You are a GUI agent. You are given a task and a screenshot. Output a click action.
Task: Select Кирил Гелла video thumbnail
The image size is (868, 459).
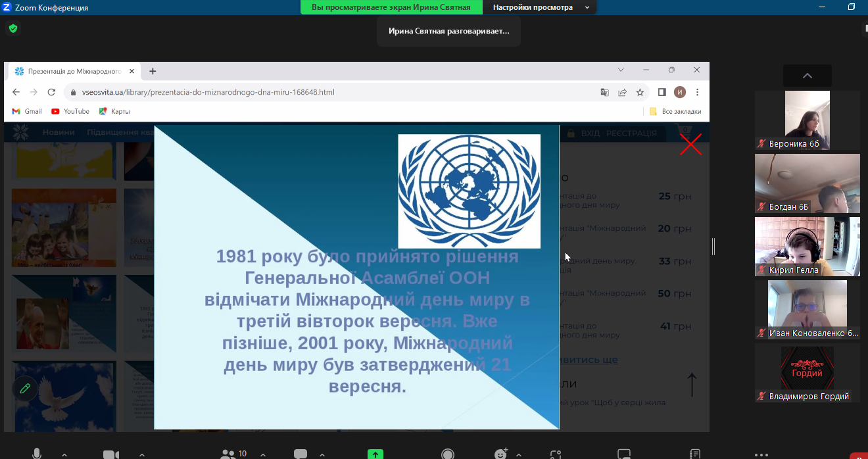(x=808, y=247)
